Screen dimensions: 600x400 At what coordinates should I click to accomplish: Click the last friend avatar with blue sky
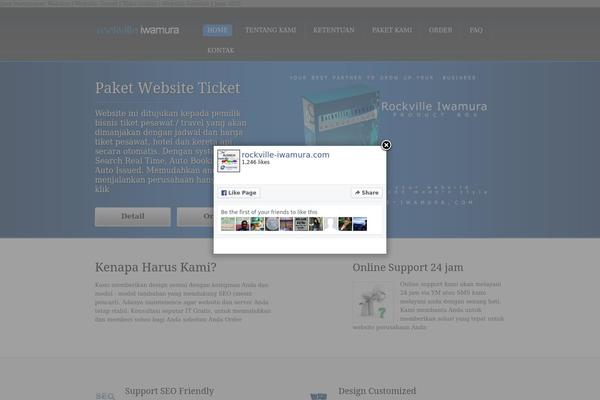click(360, 224)
